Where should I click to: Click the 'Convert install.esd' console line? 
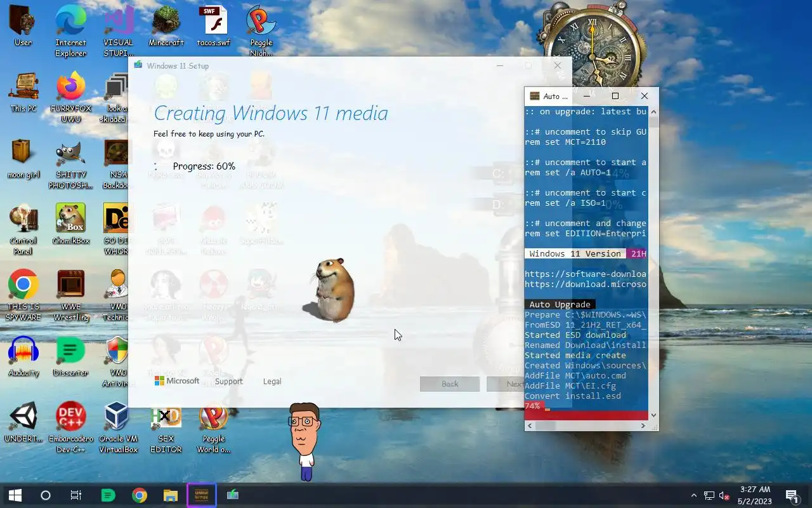coord(573,396)
